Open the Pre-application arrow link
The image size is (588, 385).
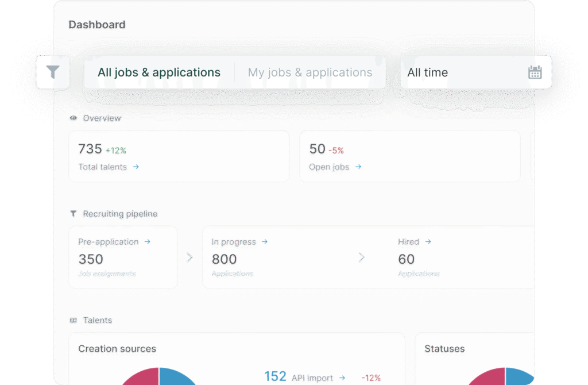(x=148, y=242)
